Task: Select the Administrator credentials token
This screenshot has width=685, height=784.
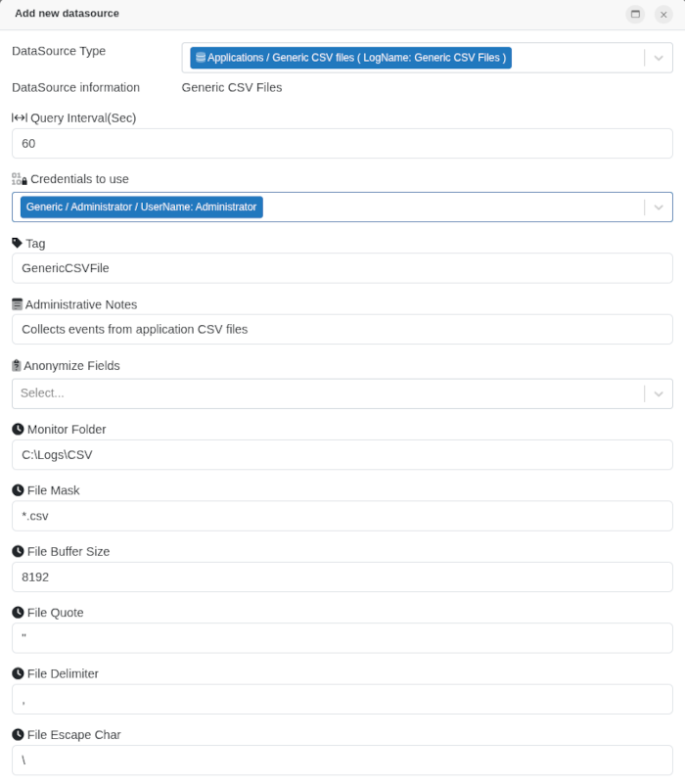Action: click(140, 207)
